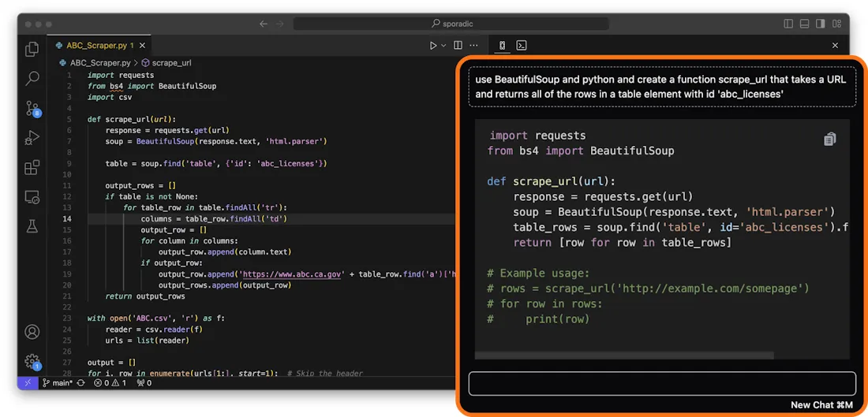Show errors count in status bar
This screenshot has width=868, height=417.
coord(101,383)
